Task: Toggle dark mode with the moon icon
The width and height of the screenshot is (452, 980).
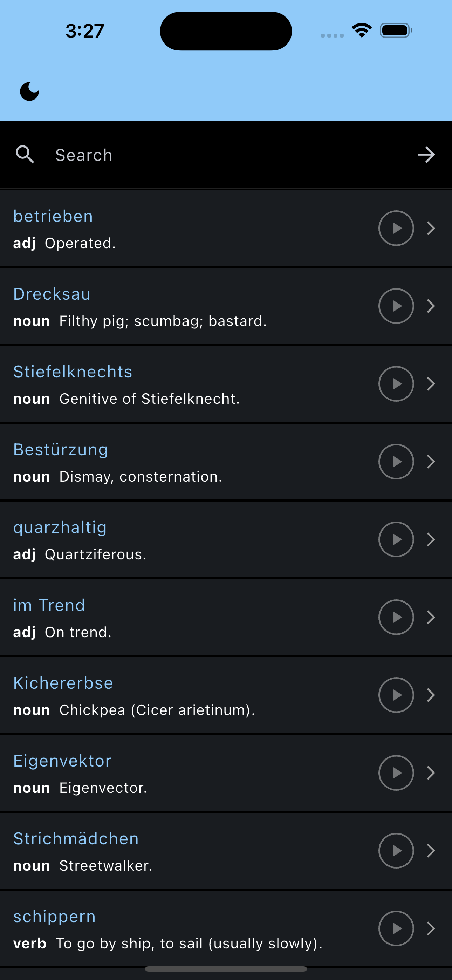Action: coord(29,91)
